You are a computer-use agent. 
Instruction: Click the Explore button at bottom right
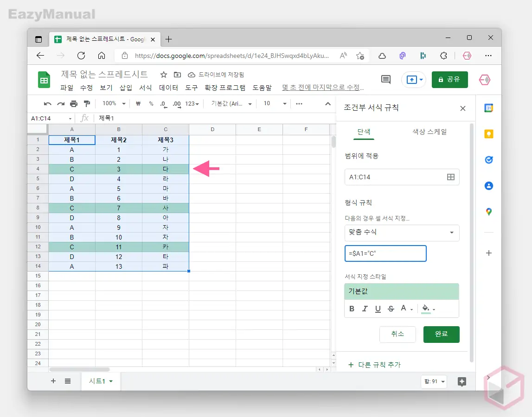click(462, 381)
